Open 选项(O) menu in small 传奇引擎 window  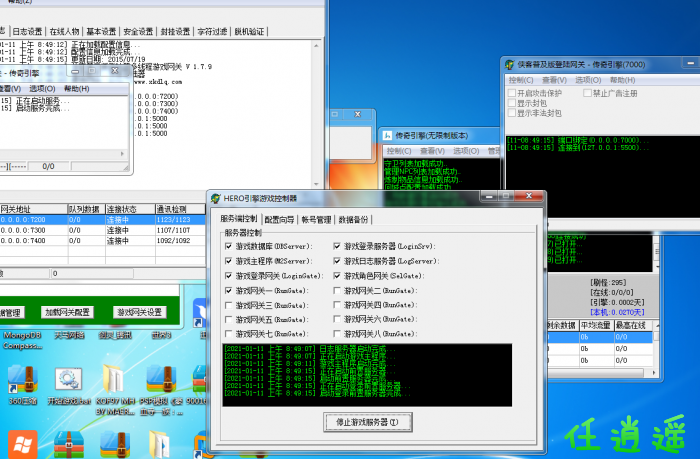42,88
